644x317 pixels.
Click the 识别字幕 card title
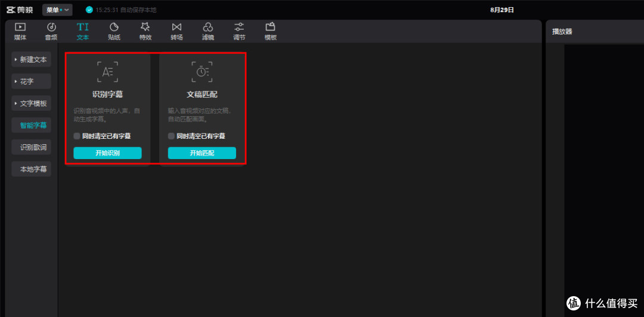coord(107,94)
